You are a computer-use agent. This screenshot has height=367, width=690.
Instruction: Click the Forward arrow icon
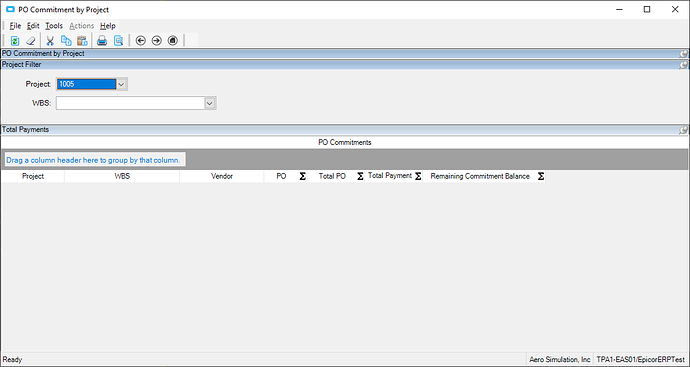pyautogui.click(x=156, y=40)
